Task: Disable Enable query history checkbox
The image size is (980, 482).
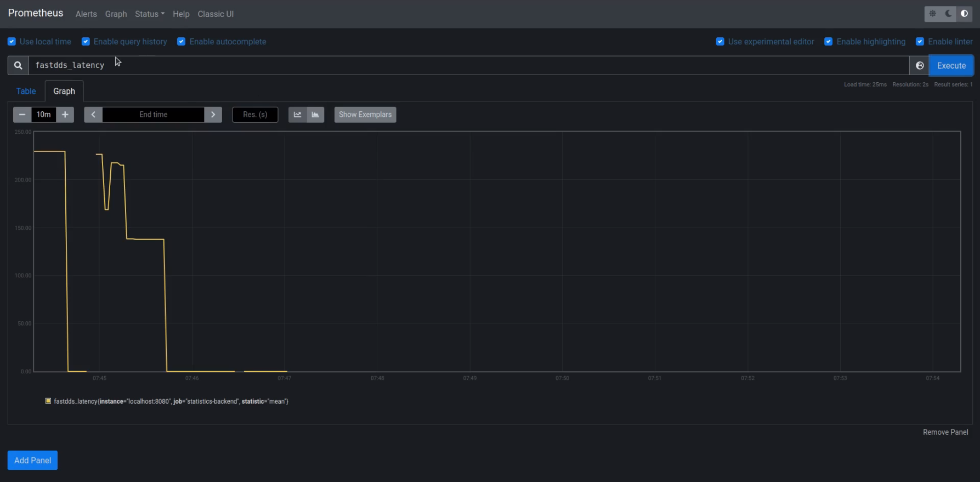Action: pos(86,42)
